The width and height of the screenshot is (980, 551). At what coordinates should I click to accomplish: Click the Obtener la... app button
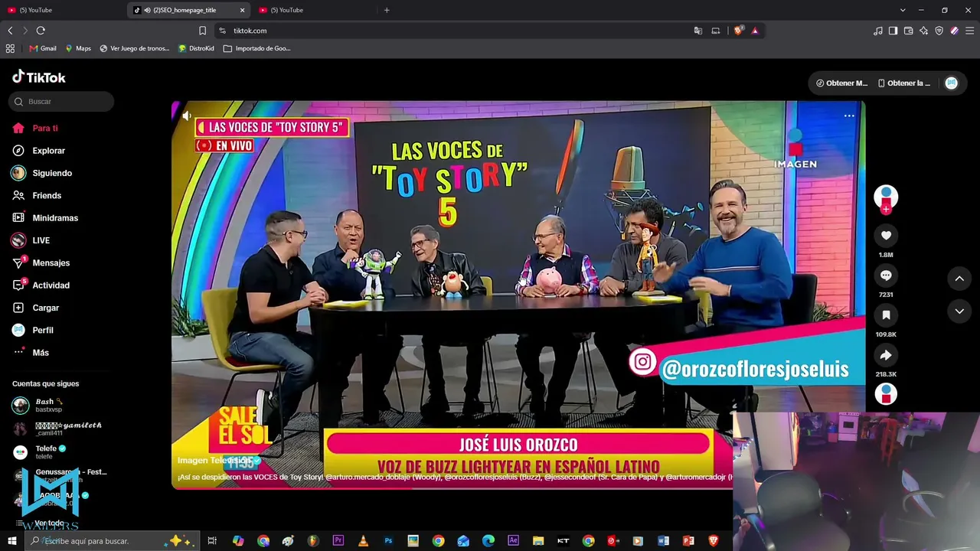tap(904, 83)
